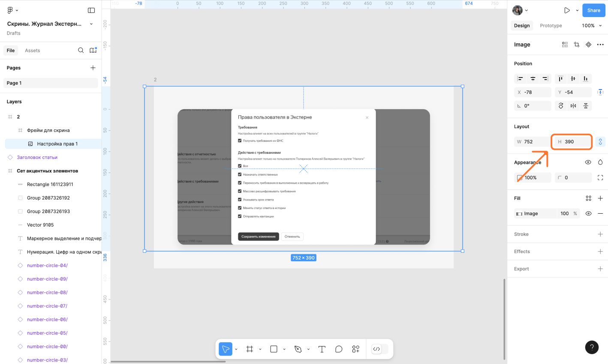
Task: Toggle individual corner radius icon
Action: tap(600, 178)
